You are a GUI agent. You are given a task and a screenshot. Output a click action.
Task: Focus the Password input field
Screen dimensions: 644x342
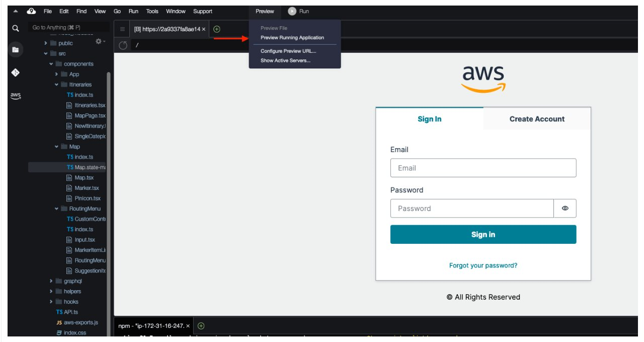coord(472,208)
